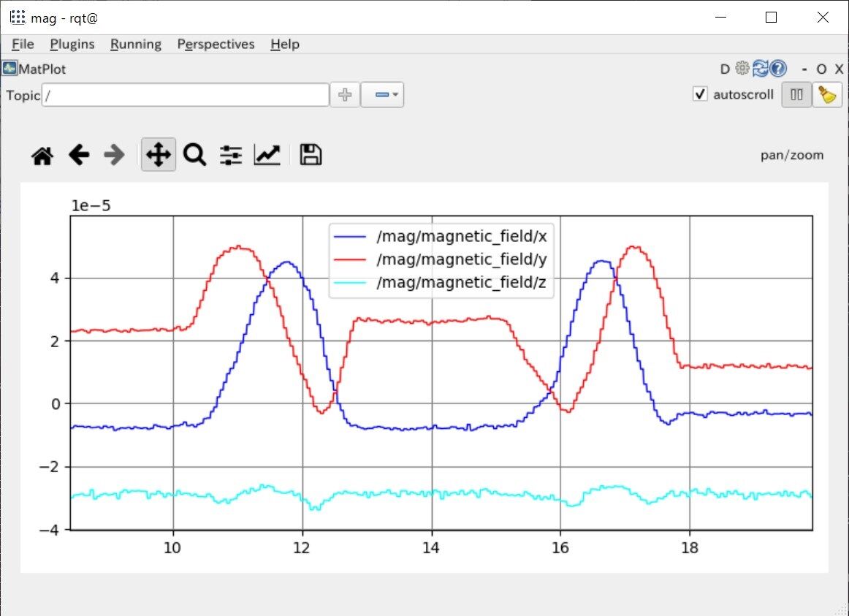Image resolution: width=849 pixels, height=616 pixels.
Task: Pause plotting with the pause button
Action: (796, 95)
